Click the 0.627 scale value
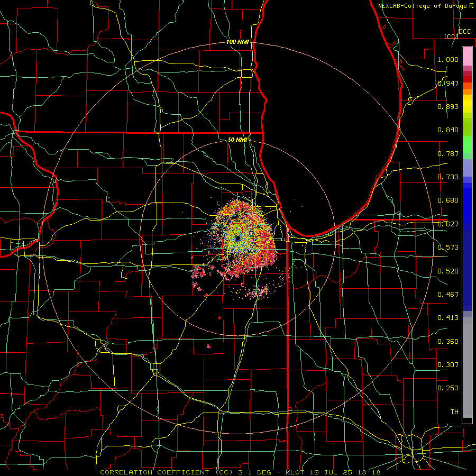Screen dimensions: 476x476 click(x=448, y=224)
